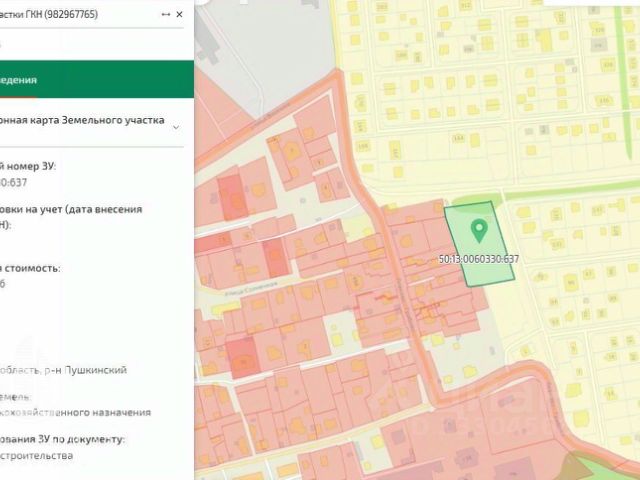
Task: Click the panel width arrows icon
Action: coord(165,14)
